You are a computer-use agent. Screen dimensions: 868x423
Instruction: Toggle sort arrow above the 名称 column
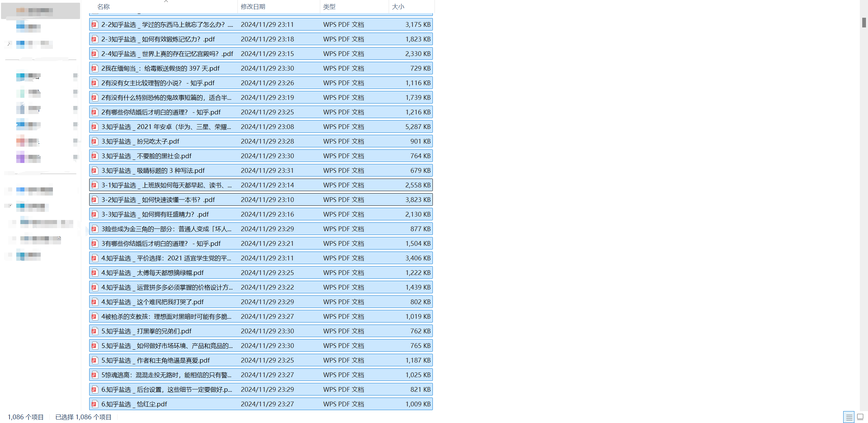166,1
